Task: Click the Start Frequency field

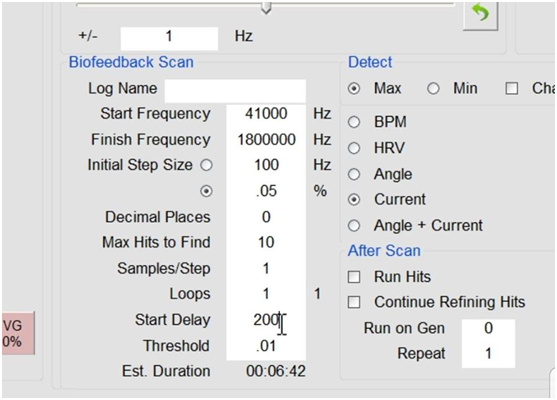Action: pyautogui.click(x=266, y=114)
